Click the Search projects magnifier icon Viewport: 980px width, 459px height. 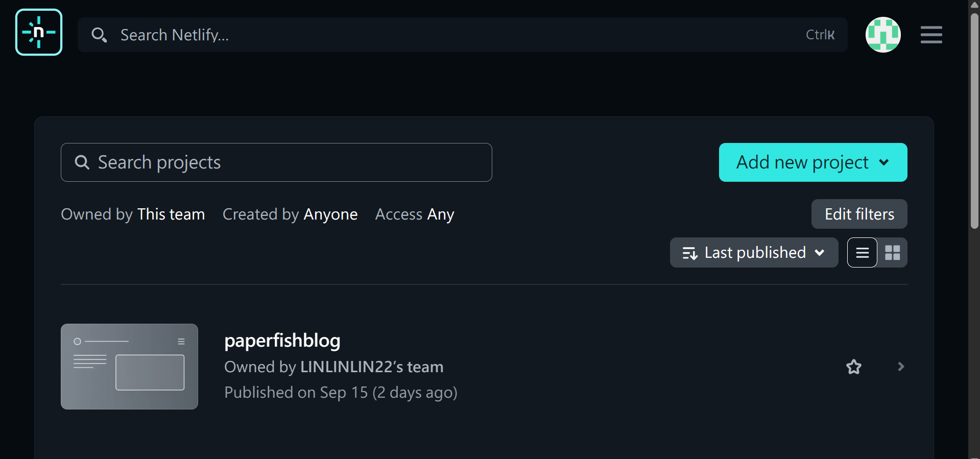(82, 162)
